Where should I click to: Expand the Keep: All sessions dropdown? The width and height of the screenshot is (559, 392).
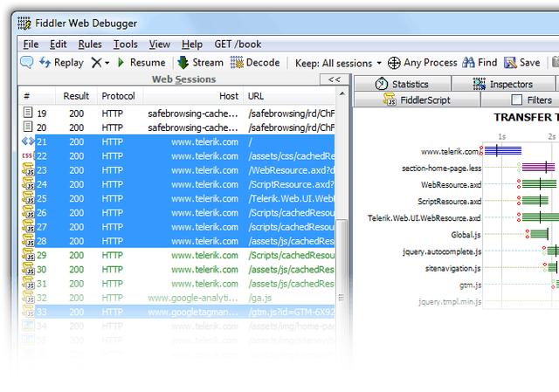coord(338,63)
